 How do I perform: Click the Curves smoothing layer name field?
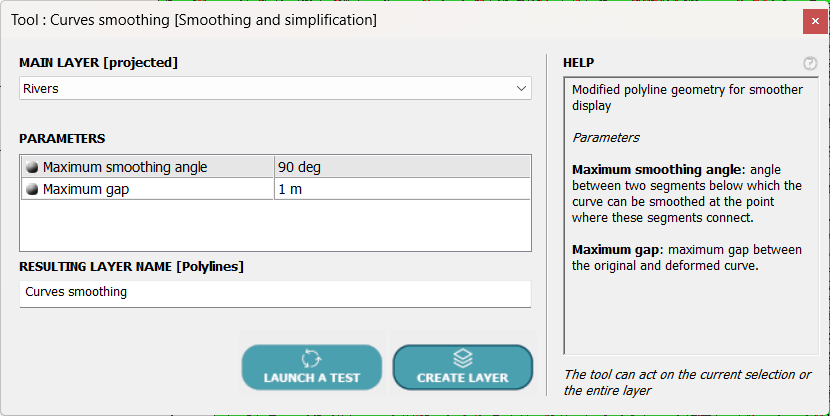(275, 293)
